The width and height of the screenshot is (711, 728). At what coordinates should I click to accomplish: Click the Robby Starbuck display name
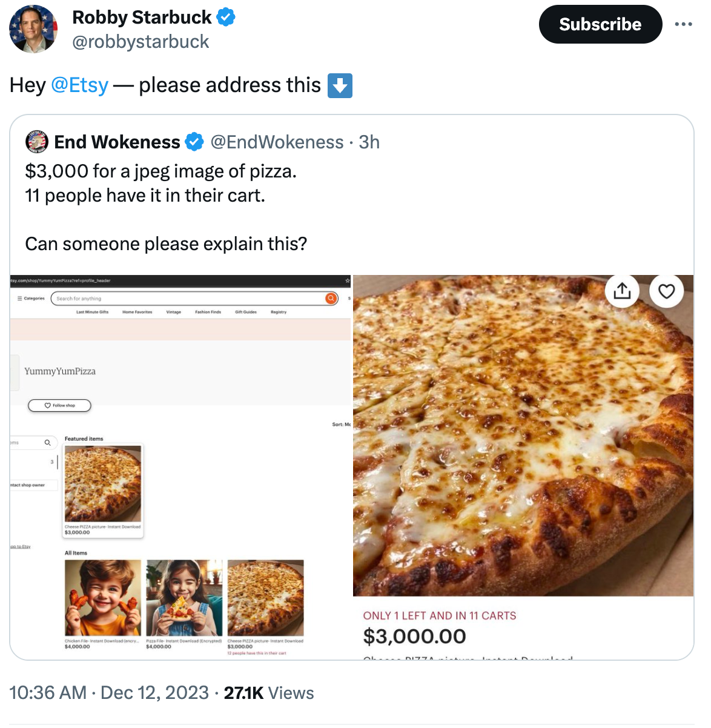point(142,18)
